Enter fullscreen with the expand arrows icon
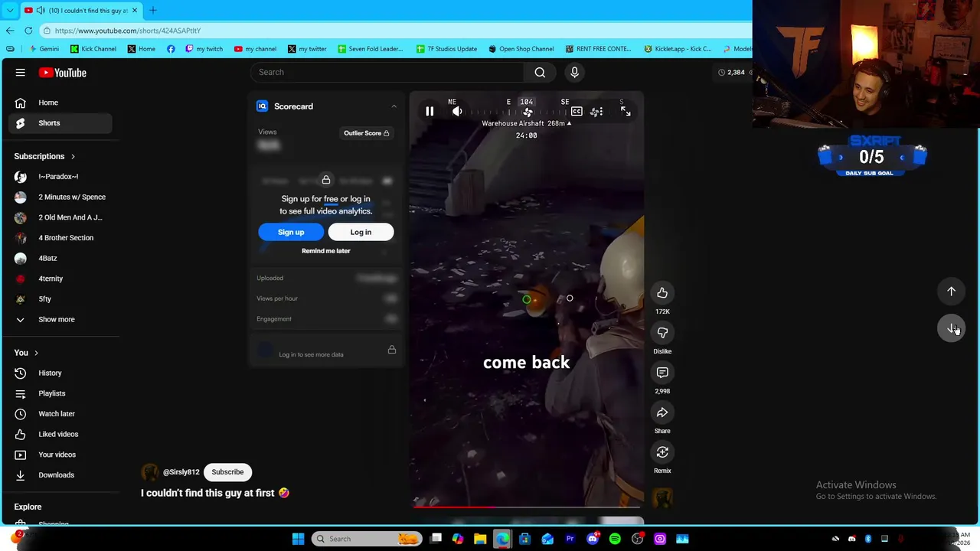980x551 pixels. [626, 112]
